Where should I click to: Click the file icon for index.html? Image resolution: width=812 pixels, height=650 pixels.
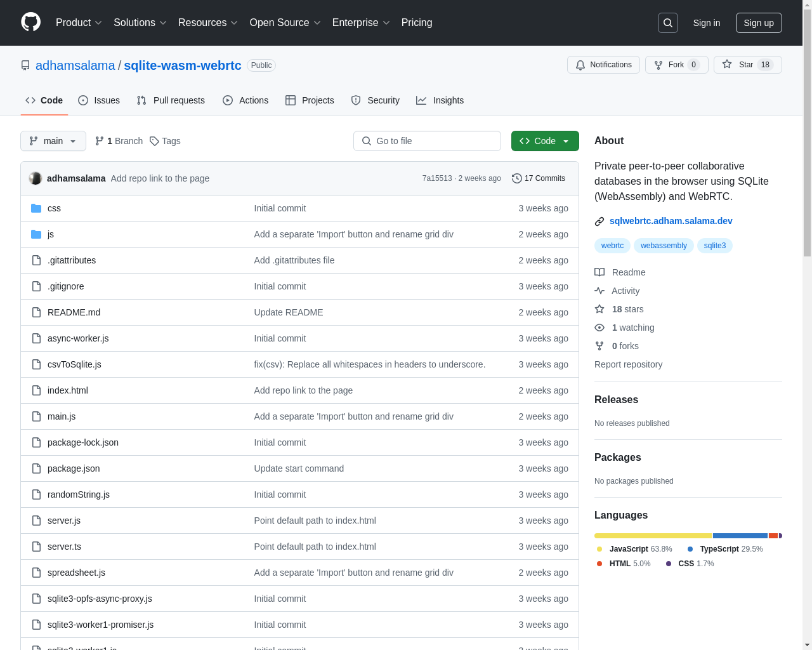pos(36,390)
